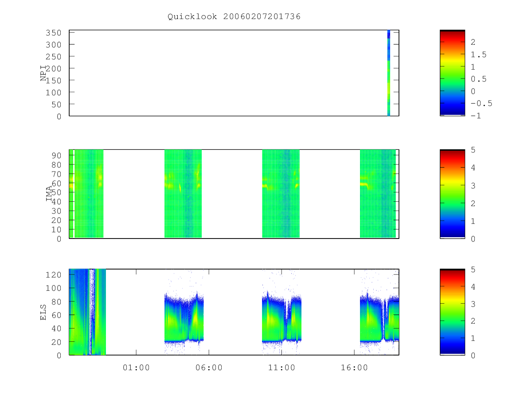Click the 10 tick on IMA axis
The height and width of the screenshot is (399, 532).
coord(56,229)
